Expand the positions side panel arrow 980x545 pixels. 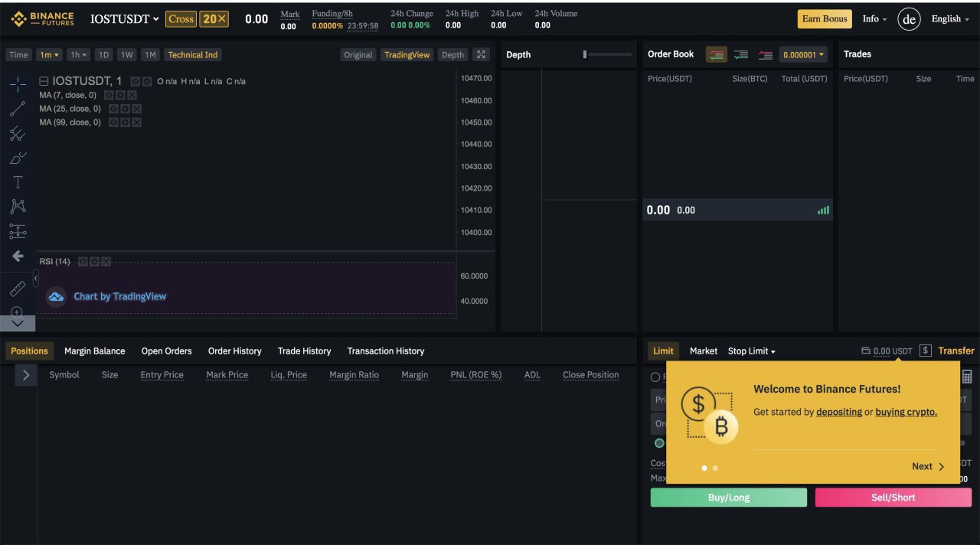[x=26, y=375]
